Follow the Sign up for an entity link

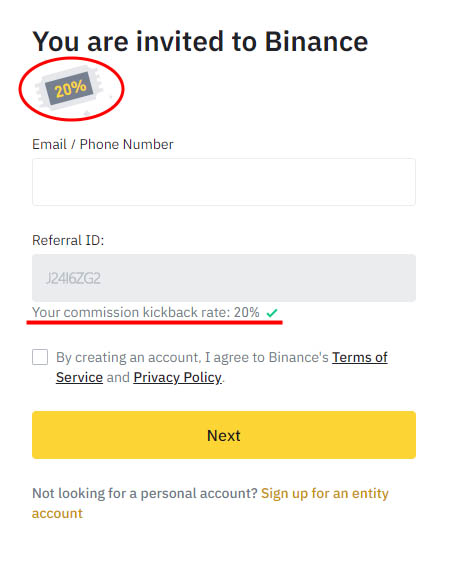click(x=324, y=493)
